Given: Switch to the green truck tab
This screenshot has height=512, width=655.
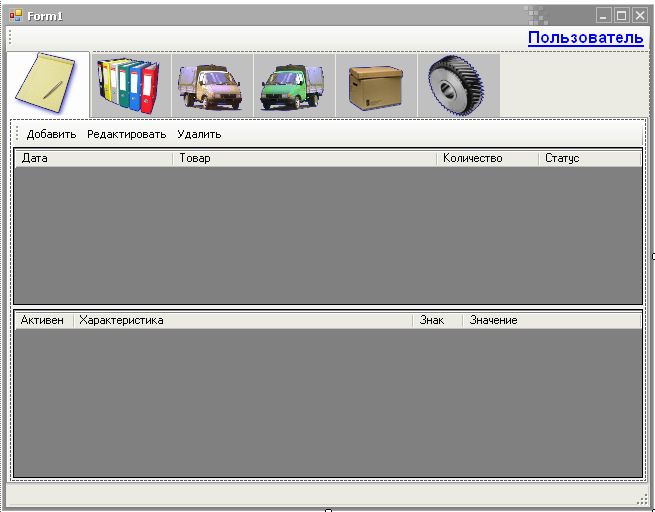Looking at the screenshot, I should (294, 86).
